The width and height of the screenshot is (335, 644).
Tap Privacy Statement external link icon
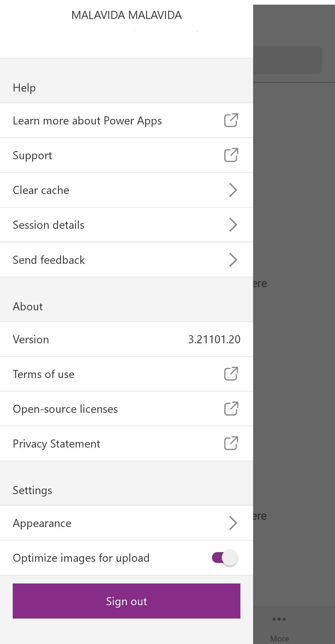tap(231, 444)
